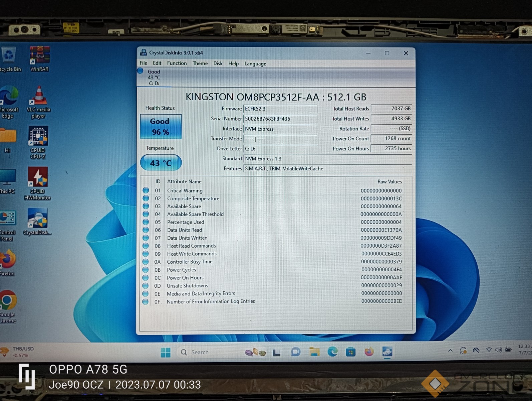Open the CPUID HWMonitor desktop shortcut

[37, 183]
